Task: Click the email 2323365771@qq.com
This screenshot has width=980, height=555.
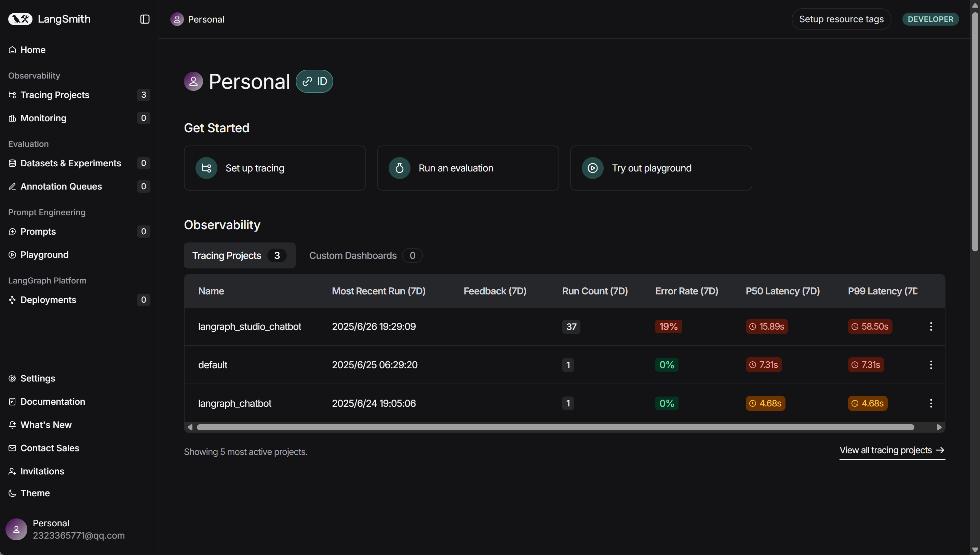Action: 79,536
